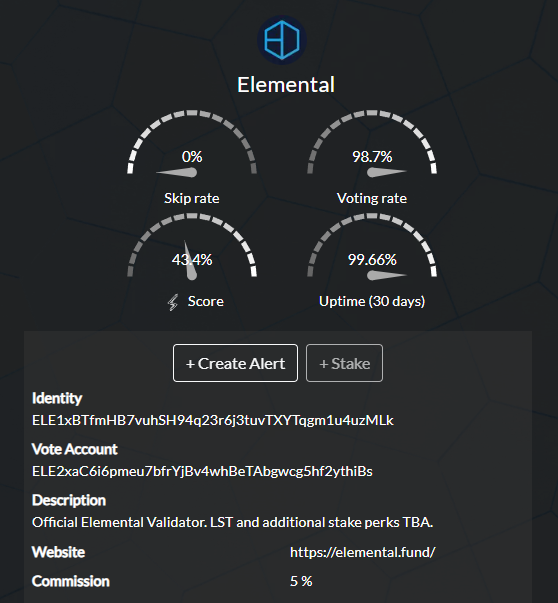The height and width of the screenshot is (603, 558).
Task: Click the Stake button
Action: [344, 363]
